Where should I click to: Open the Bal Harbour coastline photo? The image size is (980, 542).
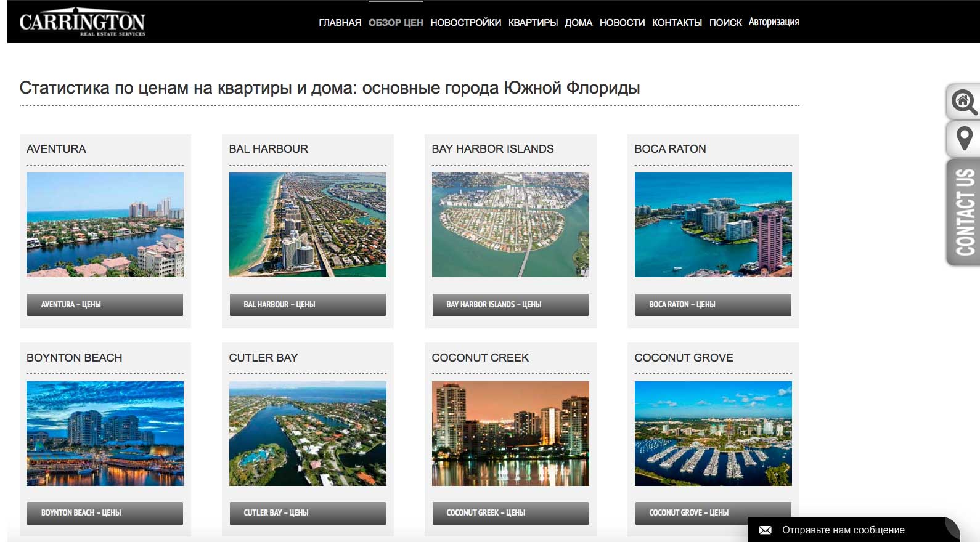pos(308,225)
